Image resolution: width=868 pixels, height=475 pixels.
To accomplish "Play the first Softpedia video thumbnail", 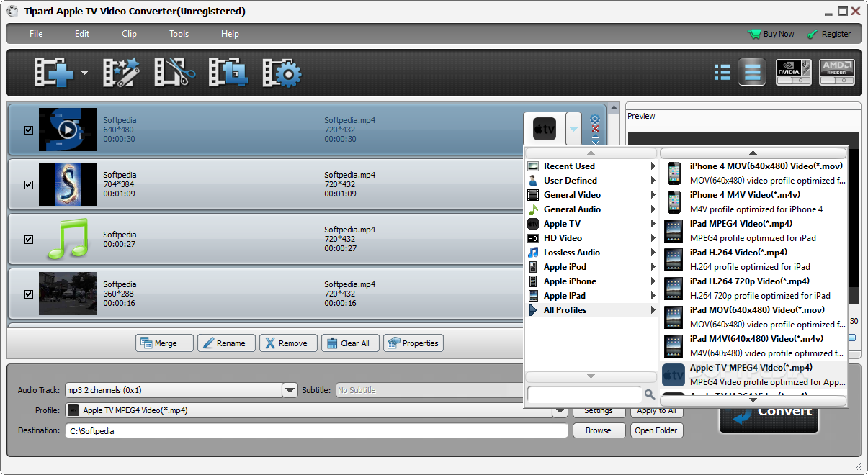I will 67,130.
